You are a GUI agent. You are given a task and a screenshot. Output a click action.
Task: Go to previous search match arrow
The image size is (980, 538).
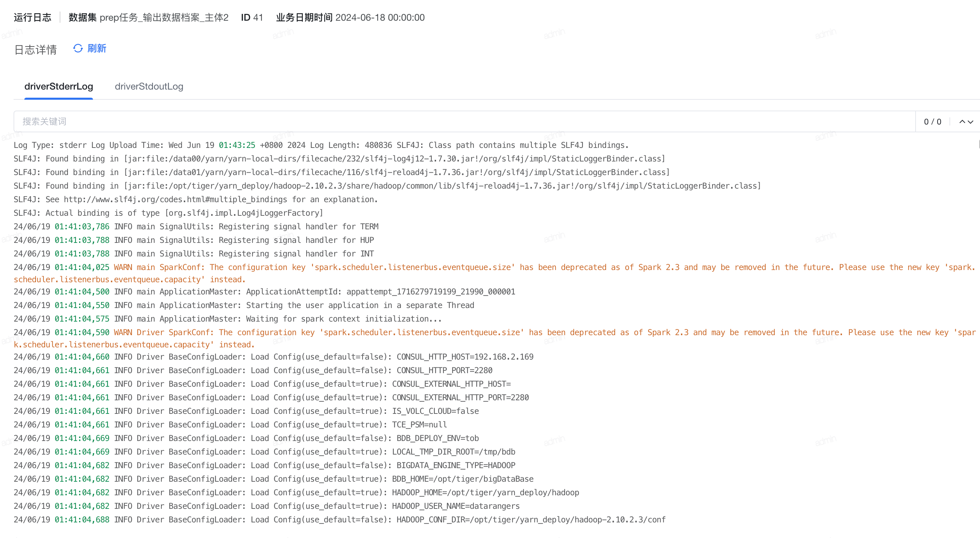tap(962, 122)
